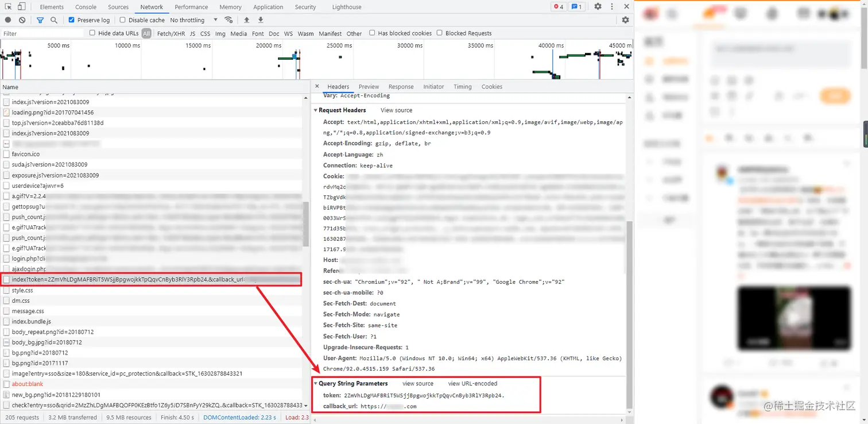Open the Timing tab of the request
This screenshot has height=424, width=868.
tap(462, 87)
